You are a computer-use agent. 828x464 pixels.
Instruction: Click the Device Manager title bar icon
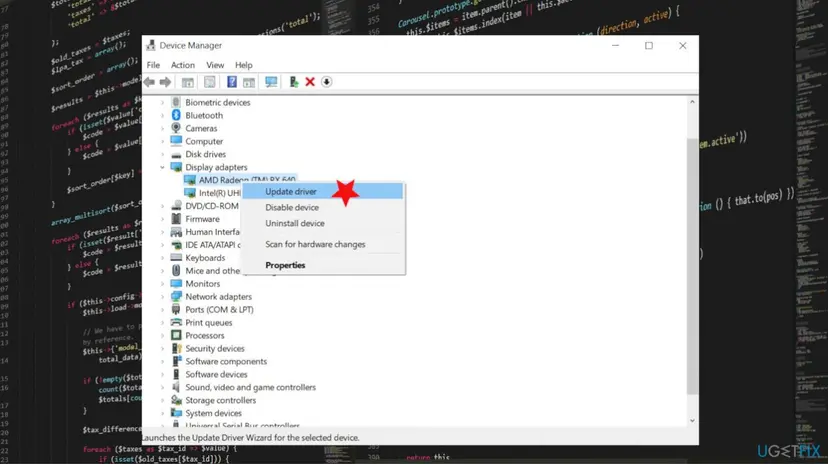(x=151, y=45)
